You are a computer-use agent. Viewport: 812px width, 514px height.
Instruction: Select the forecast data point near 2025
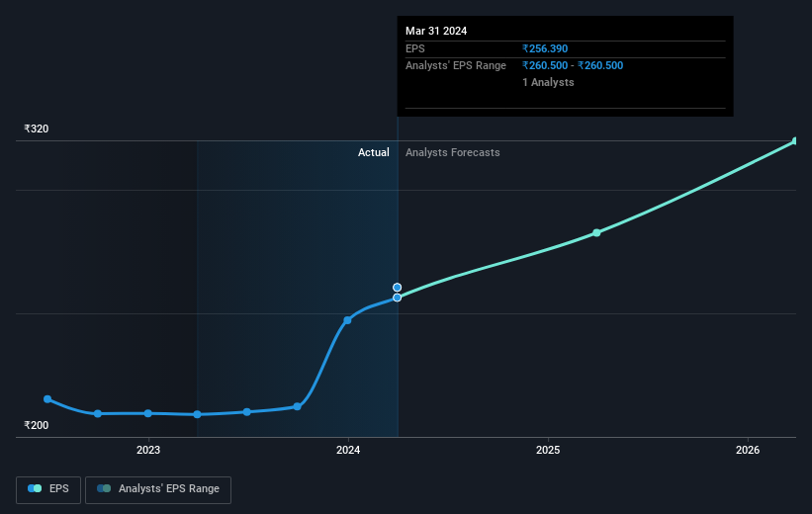pyautogui.click(x=596, y=233)
